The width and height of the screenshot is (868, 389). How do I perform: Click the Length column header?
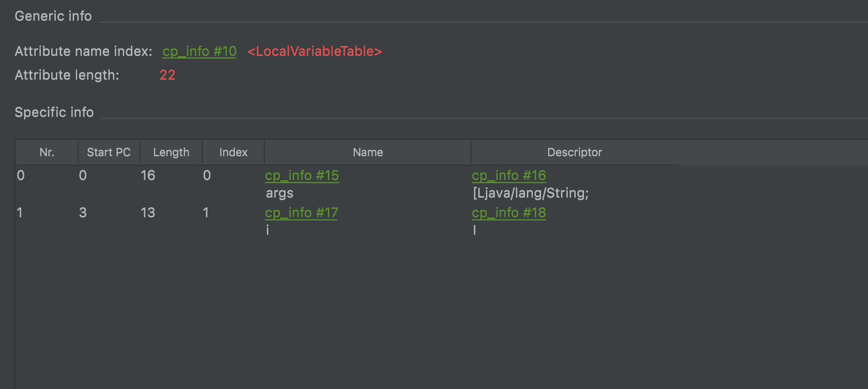(x=171, y=152)
